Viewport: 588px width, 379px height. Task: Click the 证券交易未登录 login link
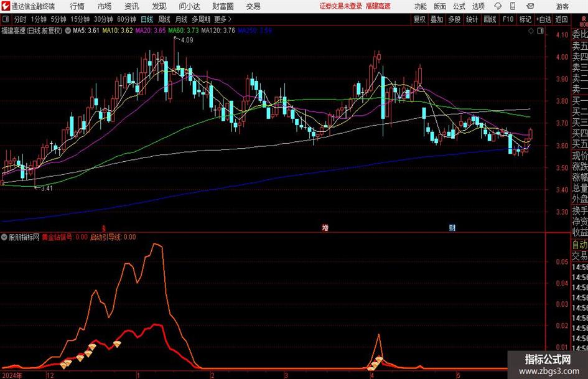pyautogui.click(x=341, y=6)
